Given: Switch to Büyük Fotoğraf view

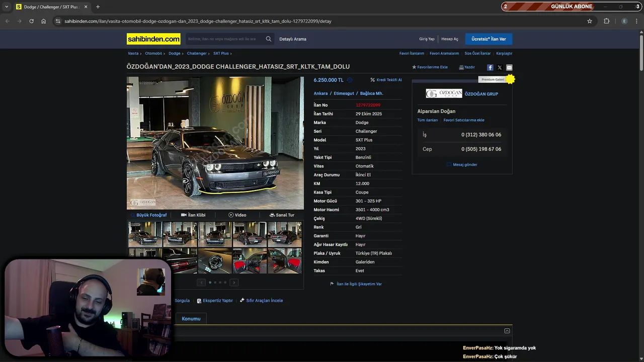Looking at the screenshot, I should tap(149, 215).
